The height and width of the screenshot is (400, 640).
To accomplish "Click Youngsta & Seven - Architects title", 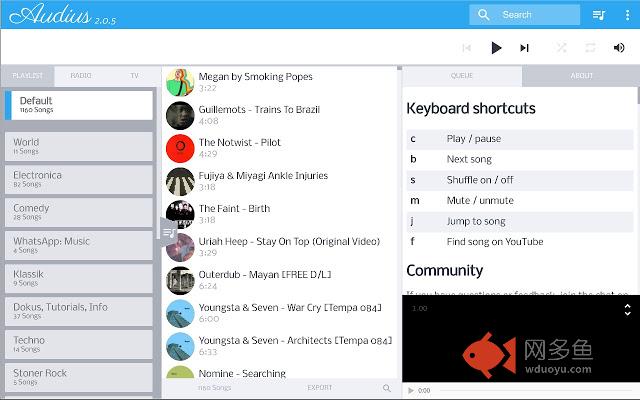I will point(295,340).
